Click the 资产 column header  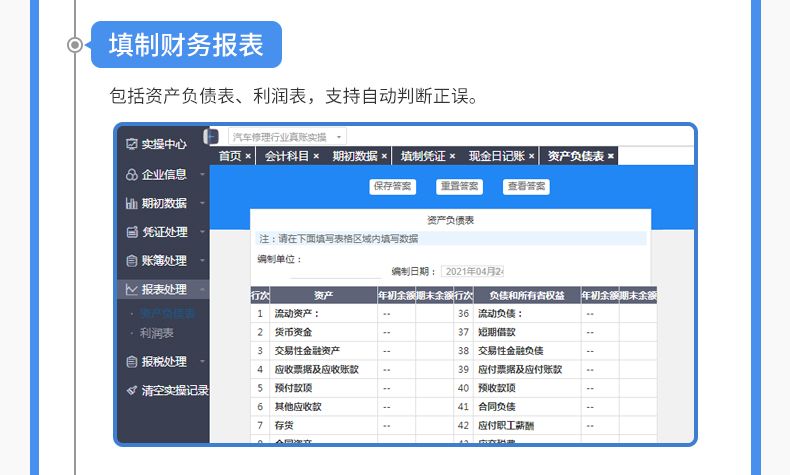tap(323, 296)
